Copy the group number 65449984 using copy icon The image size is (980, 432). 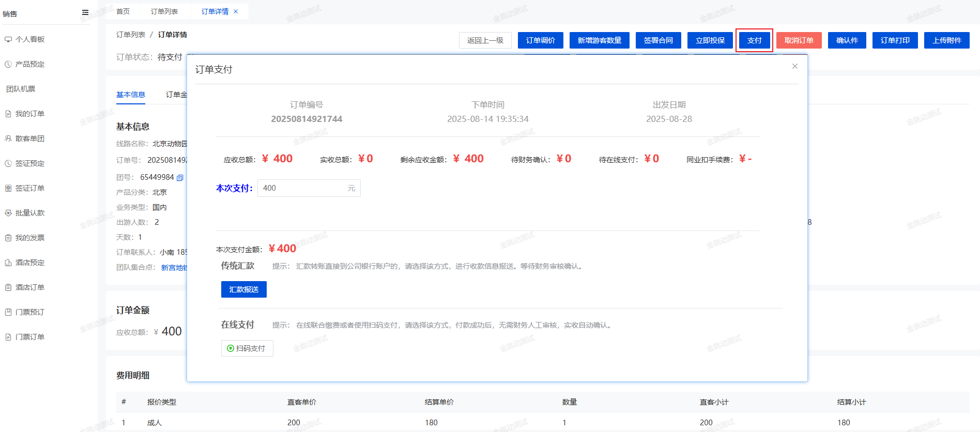[x=180, y=178]
